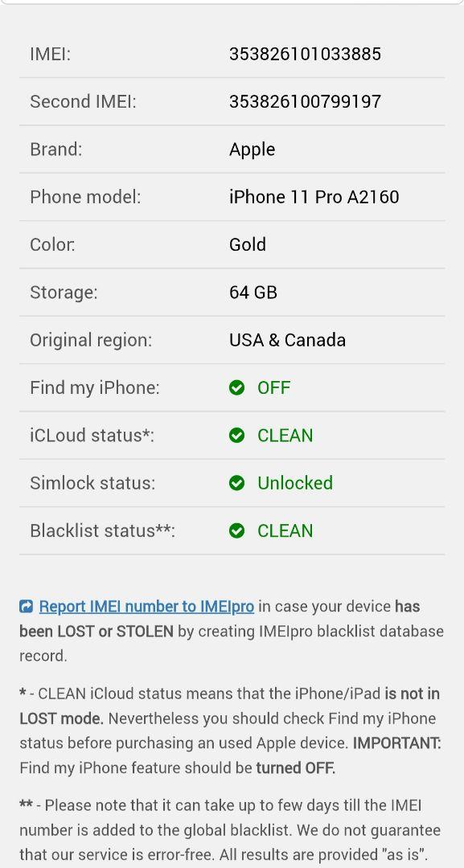Click the green checkmark beside Blacklist status CLEAN
The height and width of the screenshot is (868, 464).
click(236, 531)
